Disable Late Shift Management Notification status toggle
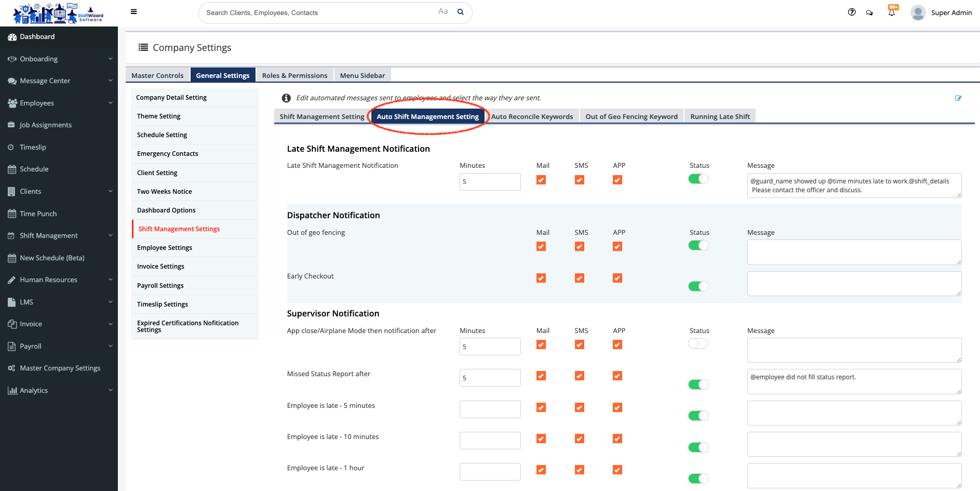Image resolution: width=980 pixels, height=491 pixels. pyautogui.click(x=698, y=179)
